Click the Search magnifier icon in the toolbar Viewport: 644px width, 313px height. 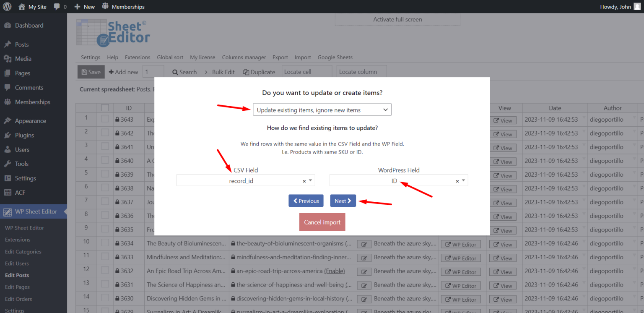point(175,72)
